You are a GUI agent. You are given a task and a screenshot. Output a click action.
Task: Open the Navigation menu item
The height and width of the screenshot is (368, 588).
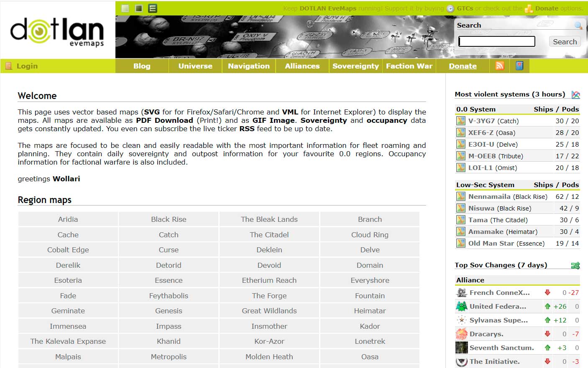pyautogui.click(x=249, y=66)
